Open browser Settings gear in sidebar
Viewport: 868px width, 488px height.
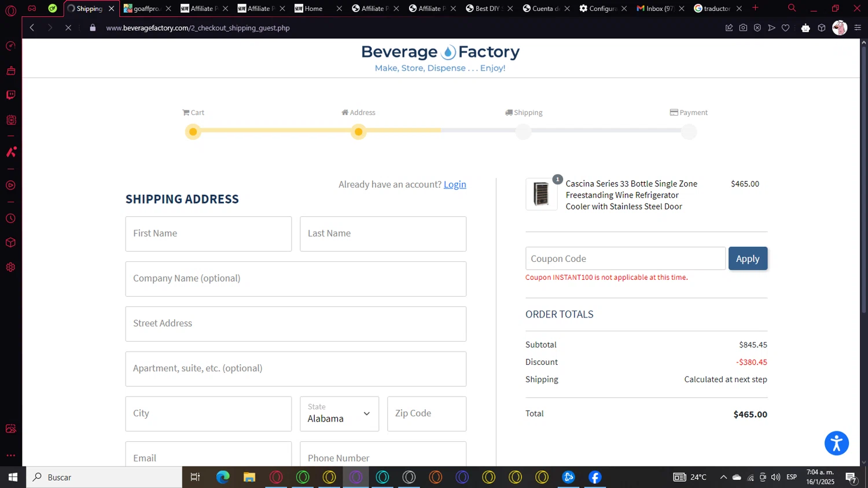[10, 267]
